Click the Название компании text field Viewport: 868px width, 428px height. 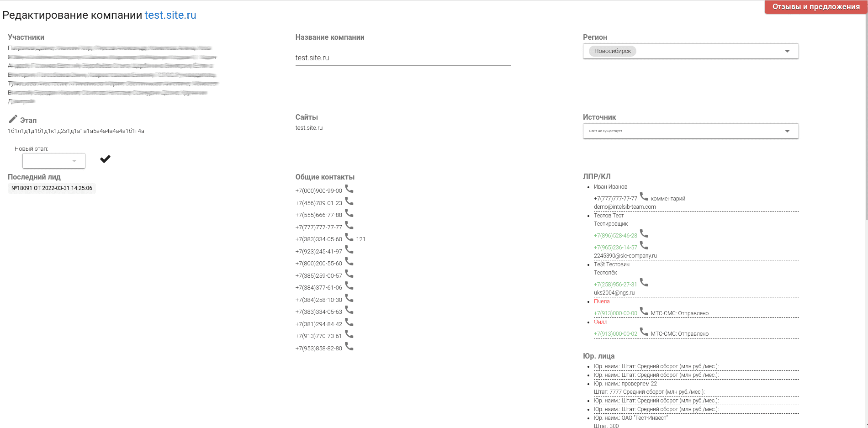tap(402, 58)
